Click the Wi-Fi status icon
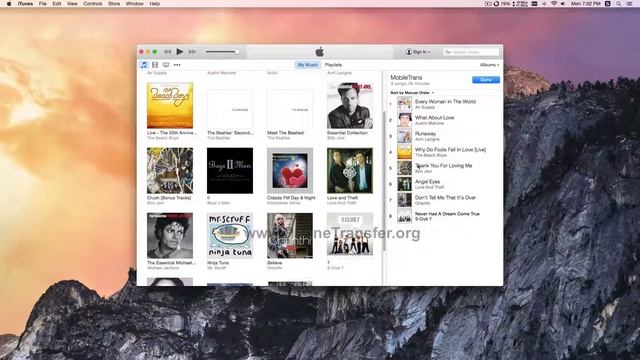This screenshot has width=640, height=360. point(554,4)
